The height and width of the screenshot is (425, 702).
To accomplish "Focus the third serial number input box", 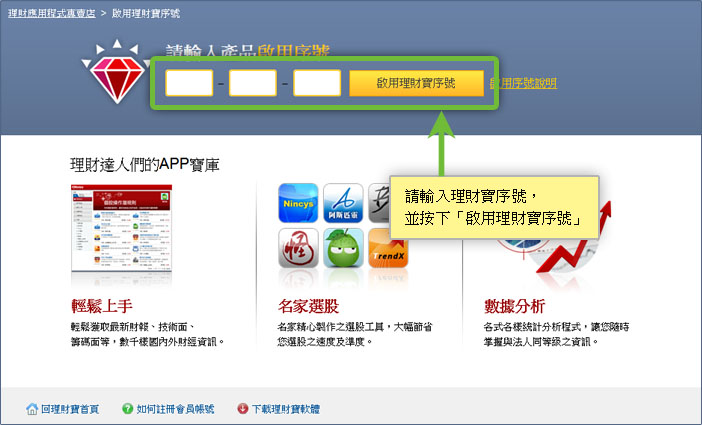I will click(317, 83).
